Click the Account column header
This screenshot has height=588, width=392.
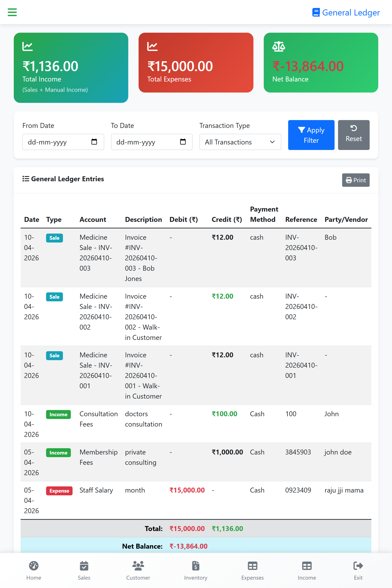pos(93,220)
